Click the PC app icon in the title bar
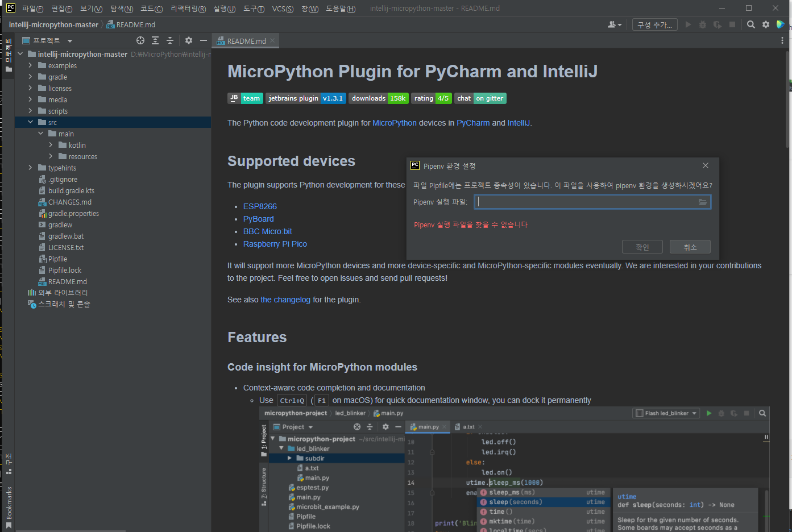This screenshot has height=532, width=792. (x=11, y=8)
